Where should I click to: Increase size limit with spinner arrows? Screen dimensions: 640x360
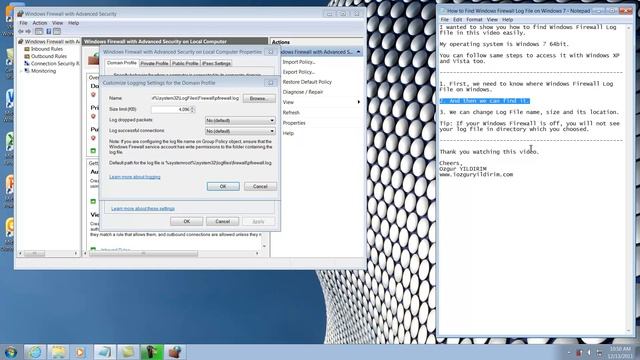(192, 108)
